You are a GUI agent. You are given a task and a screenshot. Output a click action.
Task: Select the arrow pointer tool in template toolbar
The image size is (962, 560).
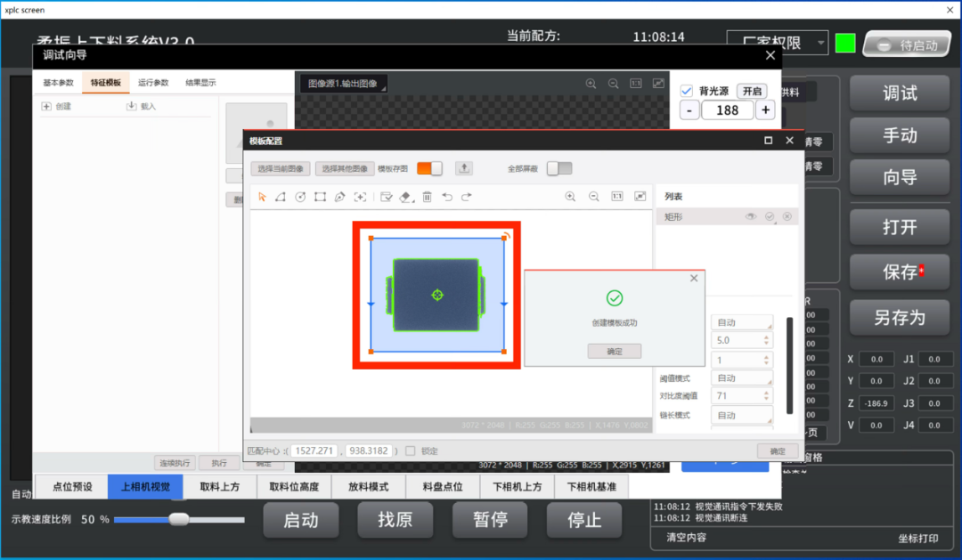pyautogui.click(x=262, y=197)
